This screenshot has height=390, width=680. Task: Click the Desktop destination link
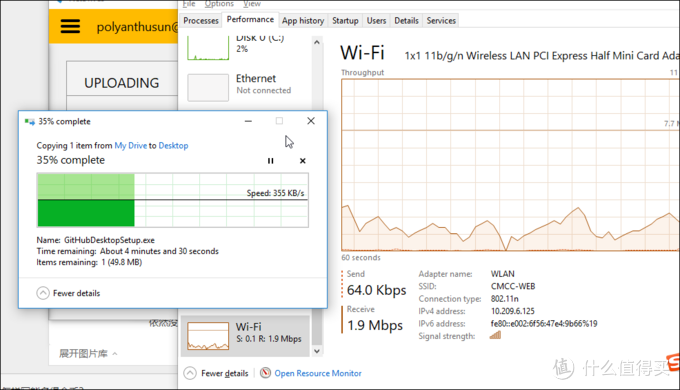tap(173, 146)
